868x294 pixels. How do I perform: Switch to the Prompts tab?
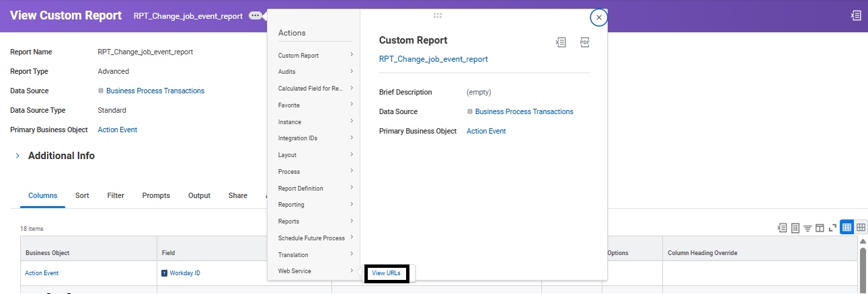[156, 195]
